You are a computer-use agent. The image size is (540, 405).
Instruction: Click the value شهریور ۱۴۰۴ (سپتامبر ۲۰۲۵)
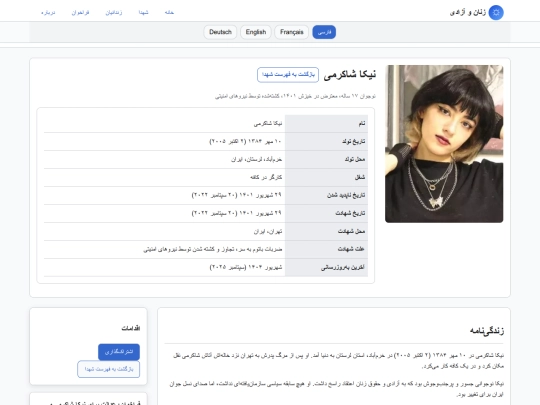[246, 267]
